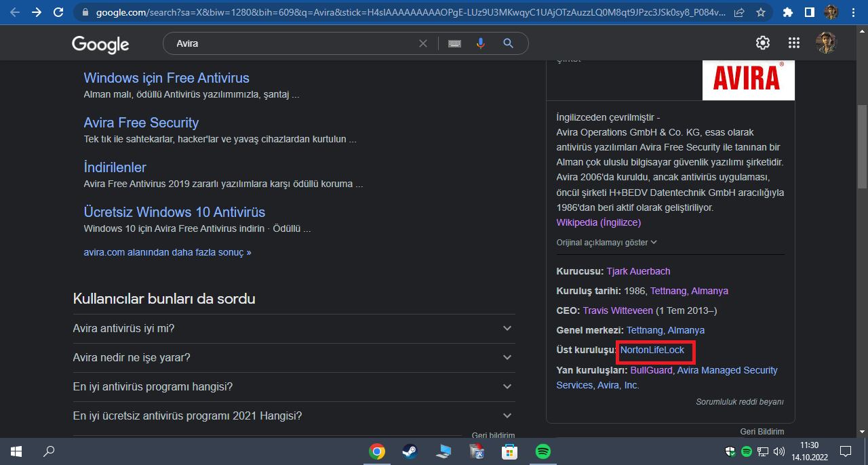Open 'Windows için Free Antivirus' result

(166, 78)
